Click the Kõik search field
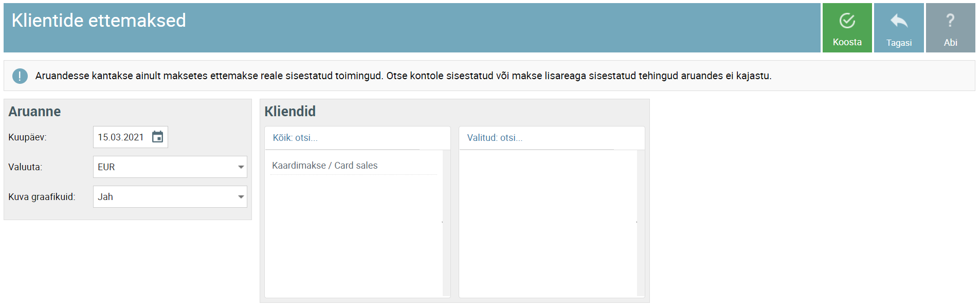 tap(346, 138)
